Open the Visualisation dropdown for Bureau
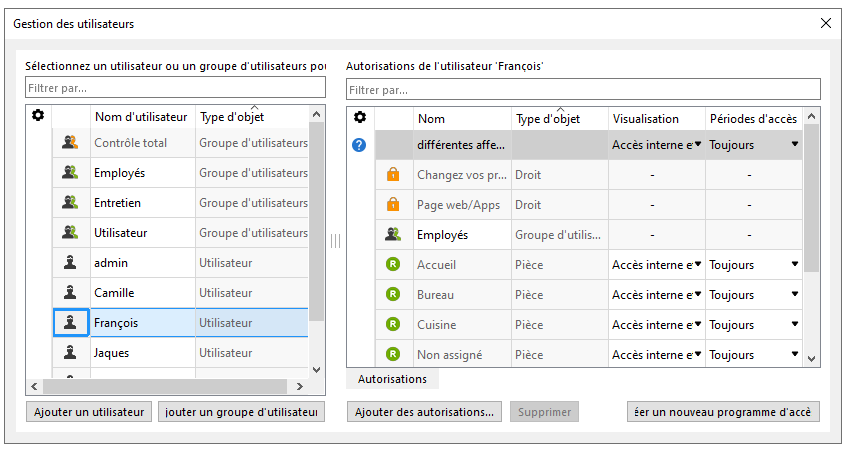The height and width of the screenshot is (451, 850). [697, 295]
